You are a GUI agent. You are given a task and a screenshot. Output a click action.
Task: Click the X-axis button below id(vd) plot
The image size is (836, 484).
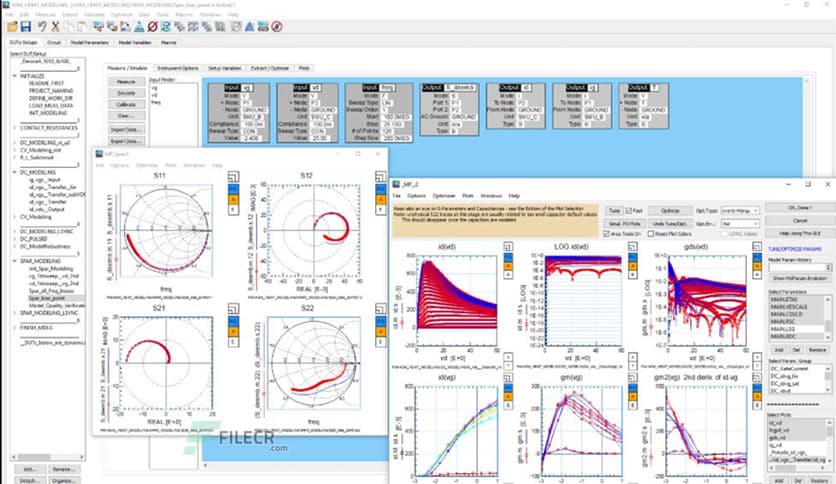click(508, 357)
